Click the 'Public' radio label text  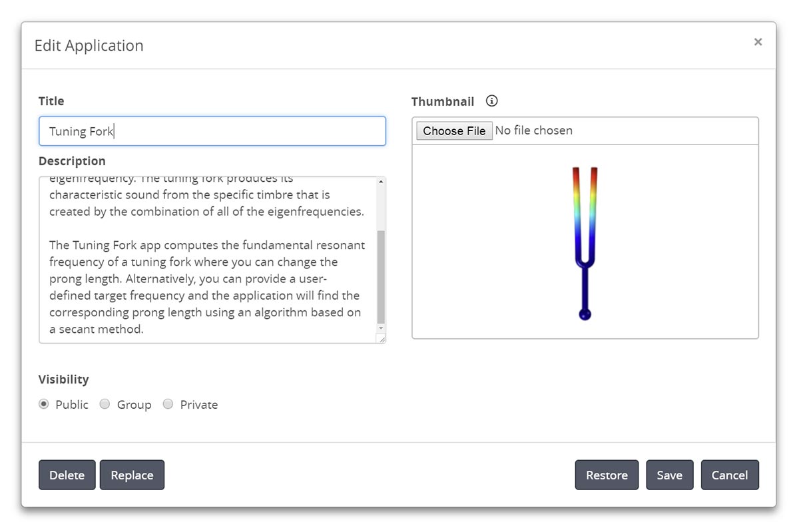pyautogui.click(x=72, y=404)
